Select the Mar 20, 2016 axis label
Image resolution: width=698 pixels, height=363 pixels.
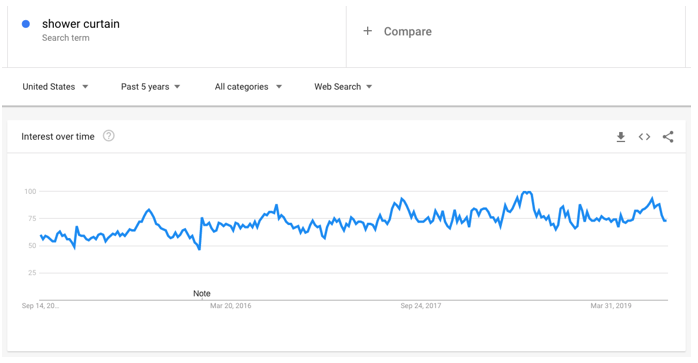point(231,306)
